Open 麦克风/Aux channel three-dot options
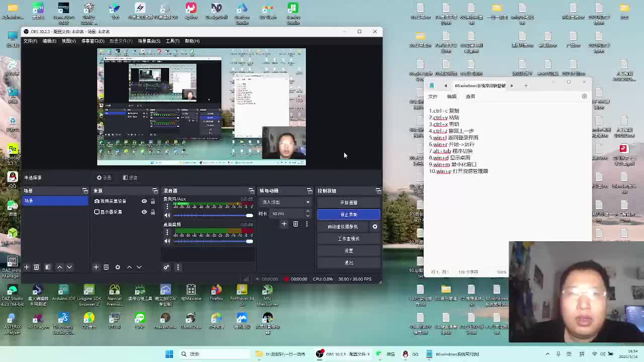 coord(168,207)
